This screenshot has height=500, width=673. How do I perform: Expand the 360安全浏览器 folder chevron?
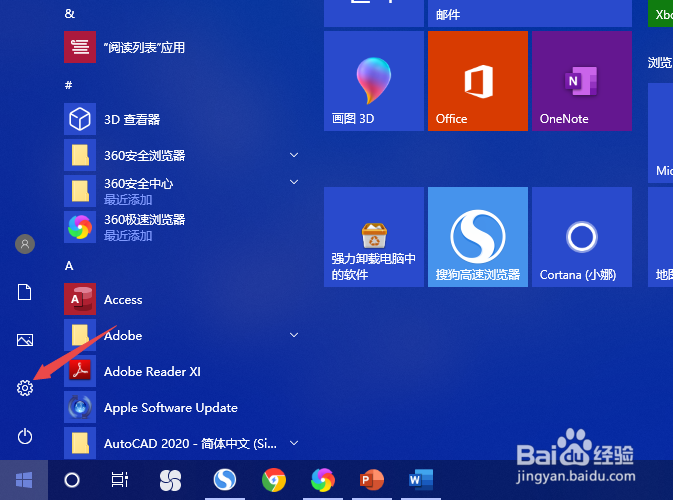[x=294, y=155]
